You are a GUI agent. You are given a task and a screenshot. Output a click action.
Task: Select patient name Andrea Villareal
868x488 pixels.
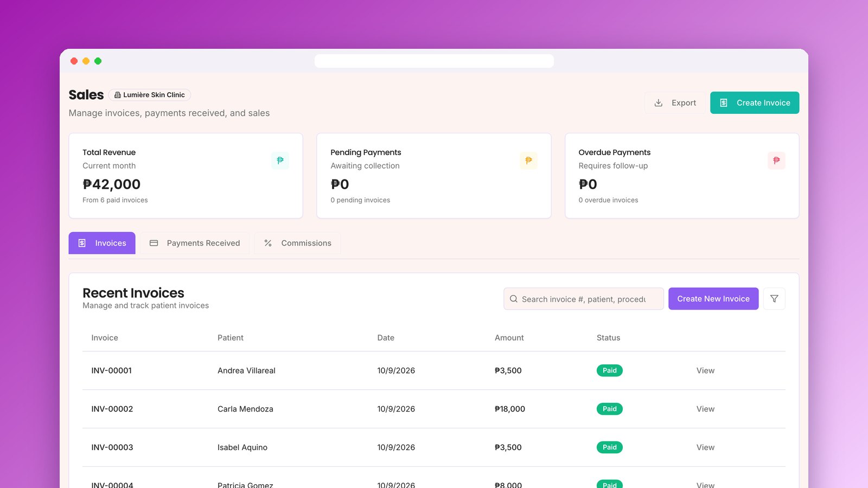pyautogui.click(x=246, y=370)
